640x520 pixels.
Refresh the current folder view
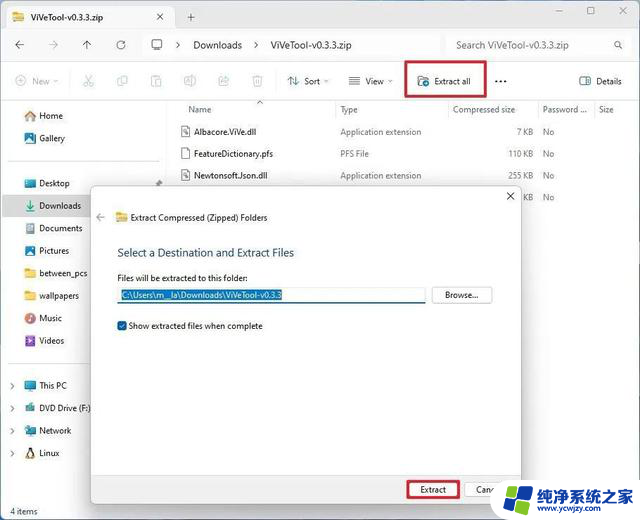pyautogui.click(x=121, y=45)
